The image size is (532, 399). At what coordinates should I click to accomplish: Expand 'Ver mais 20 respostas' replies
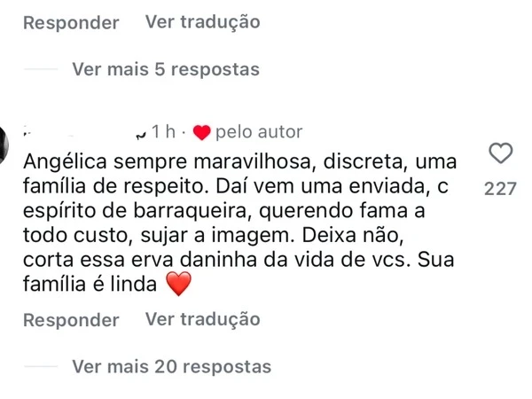point(171,365)
